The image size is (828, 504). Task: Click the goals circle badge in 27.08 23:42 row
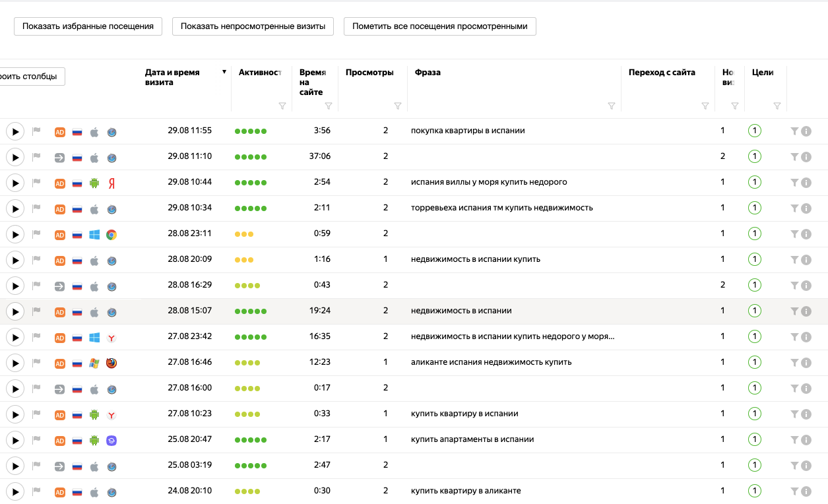click(755, 337)
